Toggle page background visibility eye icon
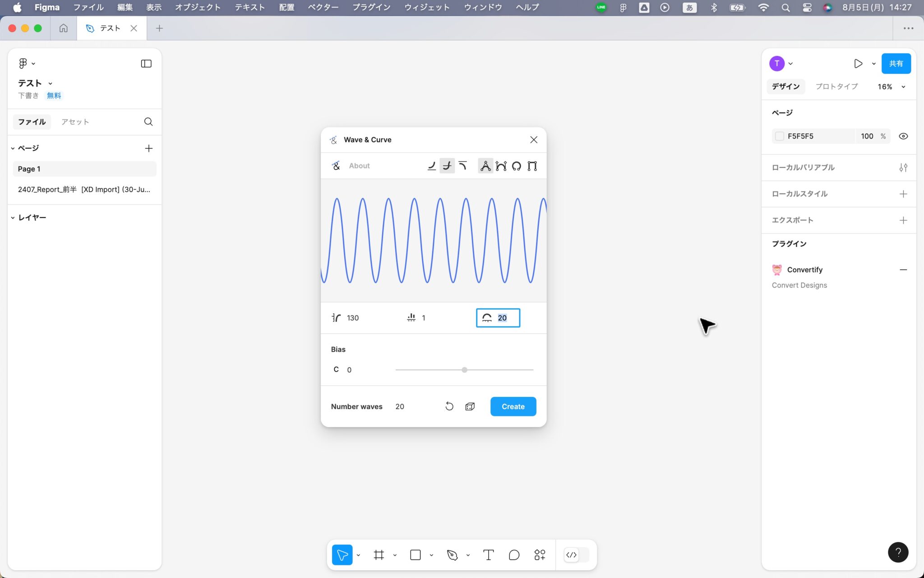 pyautogui.click(x=903, y=136)
